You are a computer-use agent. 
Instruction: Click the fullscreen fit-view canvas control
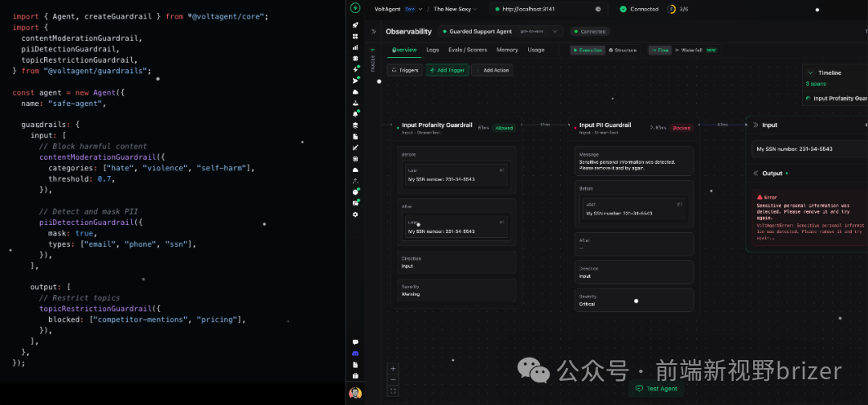393,391
